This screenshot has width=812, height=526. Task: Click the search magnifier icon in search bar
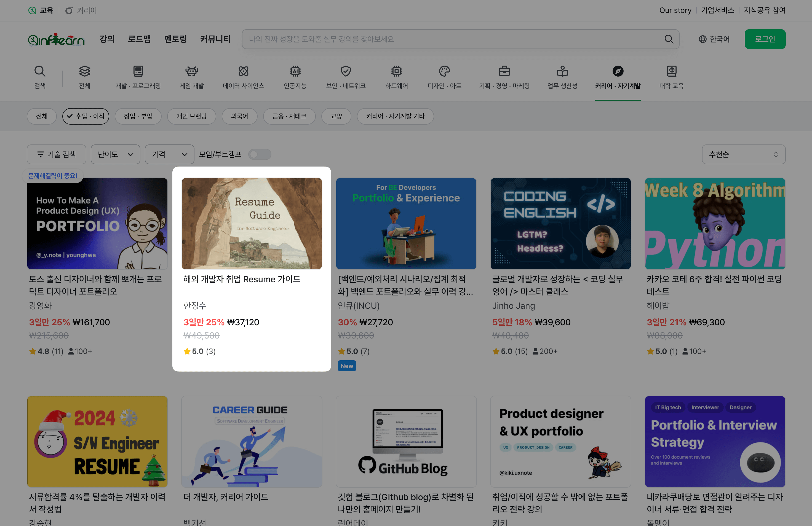[x=669, y=39]
